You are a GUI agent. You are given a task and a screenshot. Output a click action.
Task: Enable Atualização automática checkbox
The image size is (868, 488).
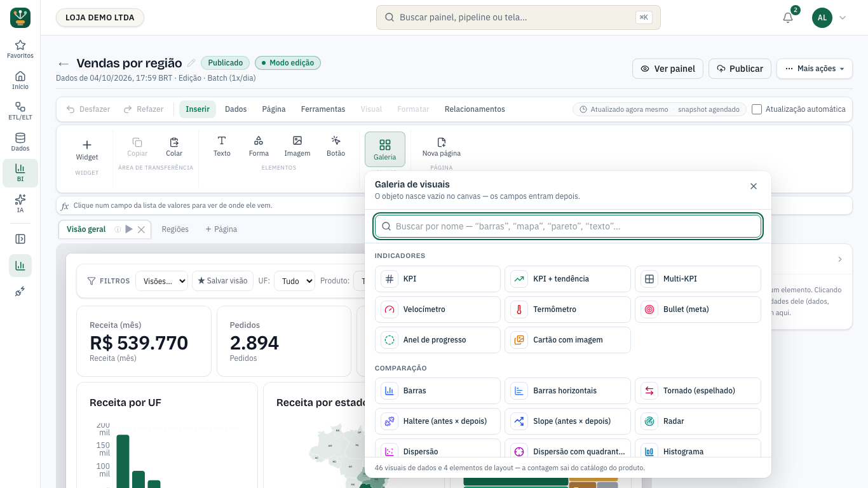pyautogui.click(x=757, y=109)
